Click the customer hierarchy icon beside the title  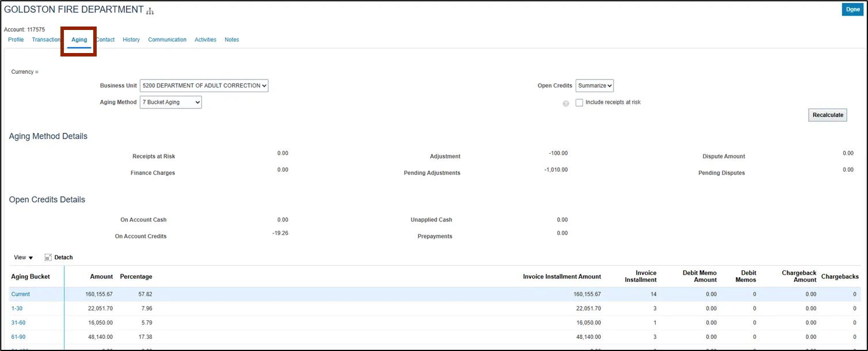(x=151, y=11)
